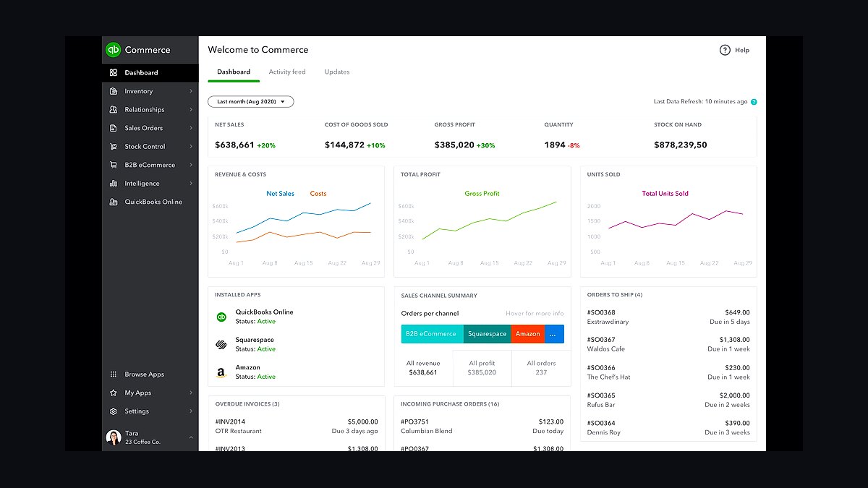Click the Amazon app icon
The width and height of the screenshot is (868, 488).
pos(221,372)
